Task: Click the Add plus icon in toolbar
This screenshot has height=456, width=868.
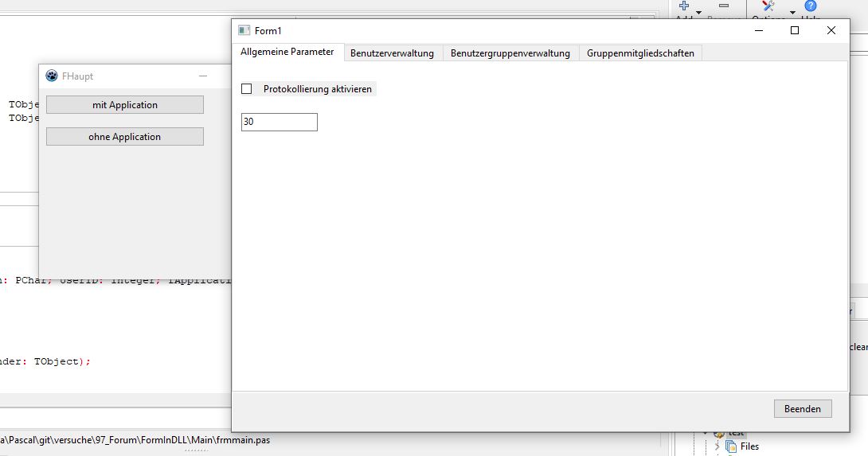Action: [683, 6]
